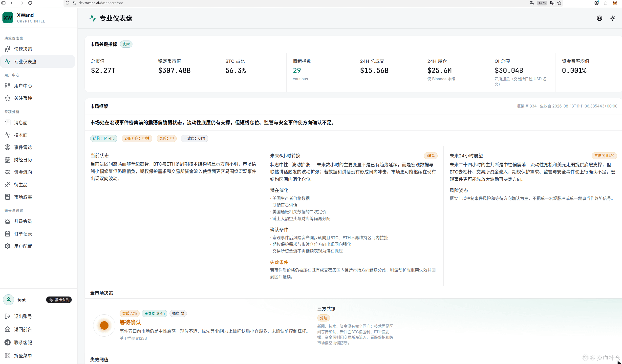
Task: Click the browser reload icon
Action: (x=30, y=3)
